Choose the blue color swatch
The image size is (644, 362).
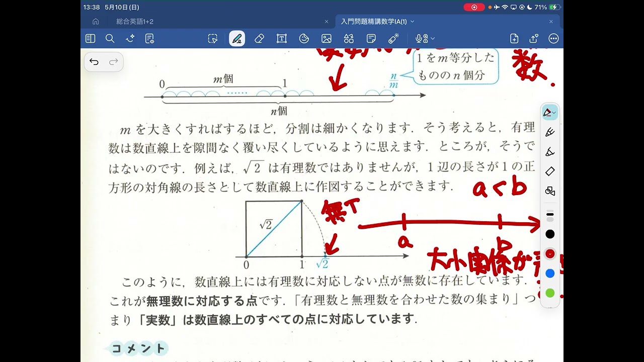pos(550,274)
